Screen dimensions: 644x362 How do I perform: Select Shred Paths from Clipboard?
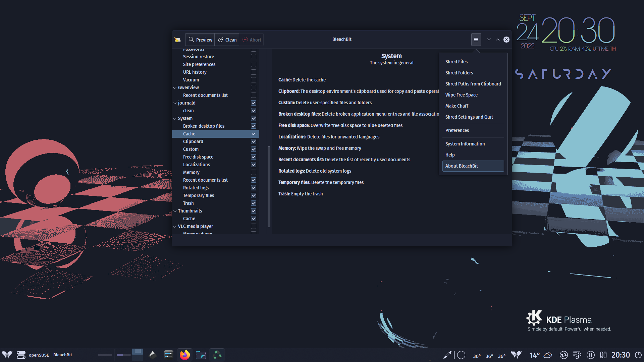(x=473, y=84)
